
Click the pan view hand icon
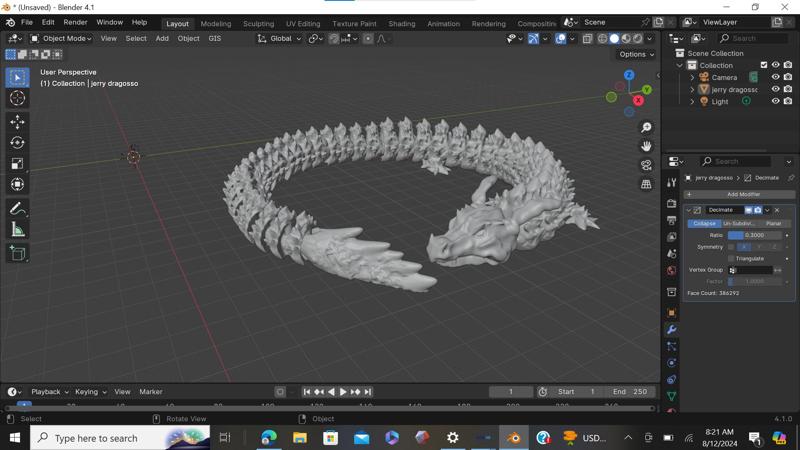point(646,146)
